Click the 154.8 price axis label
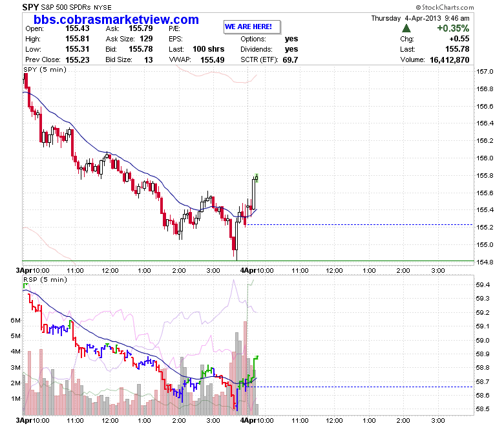 (485, 262)
